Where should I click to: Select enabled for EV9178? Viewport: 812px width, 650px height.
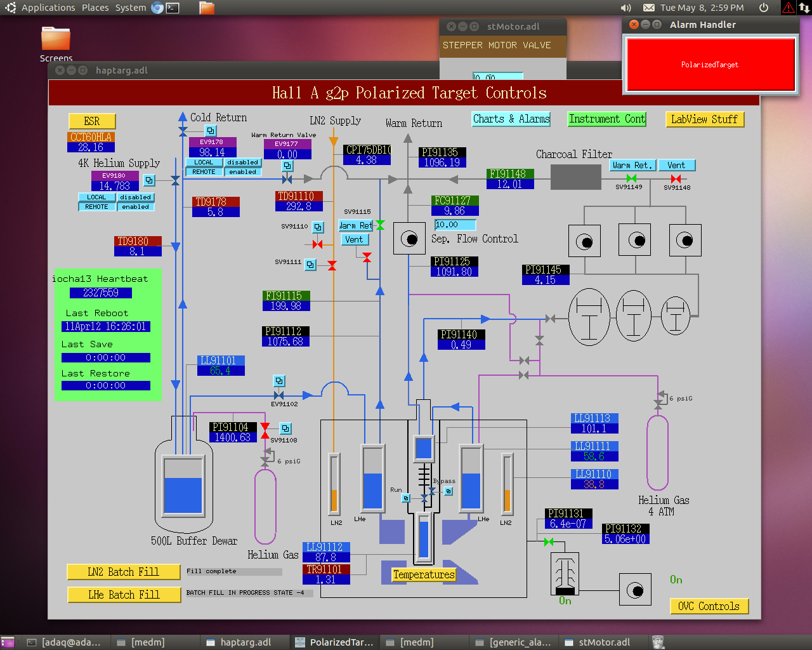(242, 172)
